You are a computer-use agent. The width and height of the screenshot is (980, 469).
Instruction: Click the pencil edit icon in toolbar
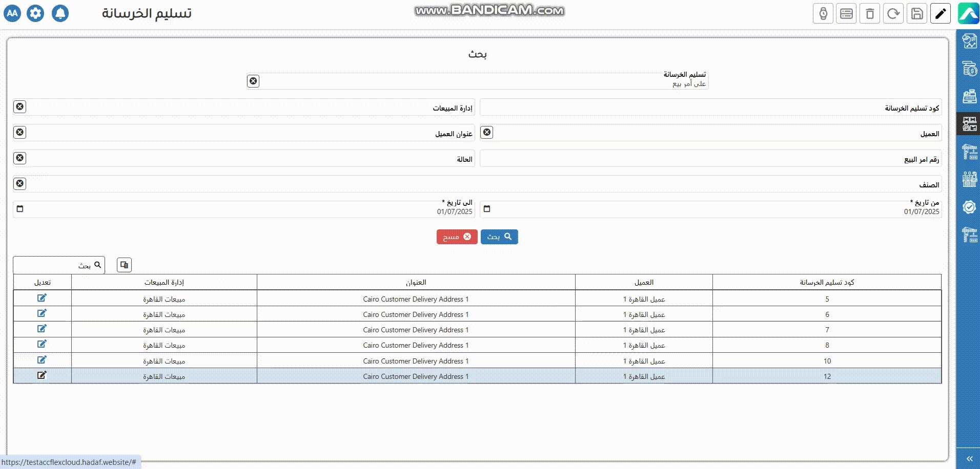[x=941, y=13]
